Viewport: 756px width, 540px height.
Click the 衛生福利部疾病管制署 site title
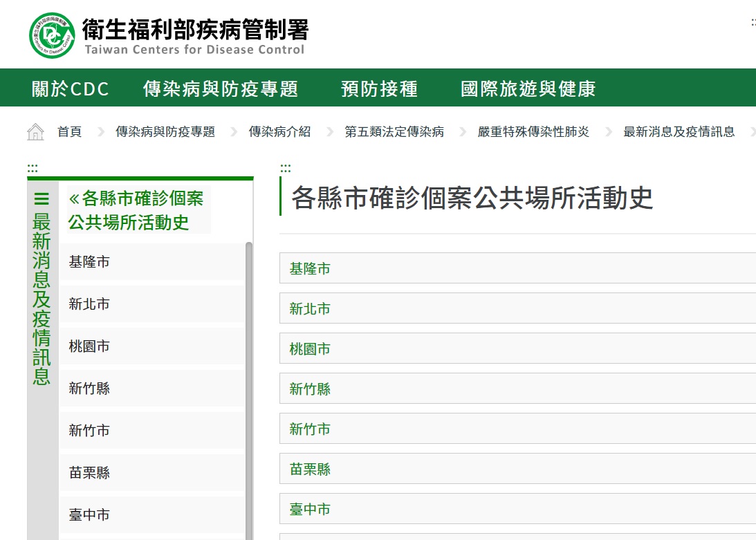tap(195, 30)
